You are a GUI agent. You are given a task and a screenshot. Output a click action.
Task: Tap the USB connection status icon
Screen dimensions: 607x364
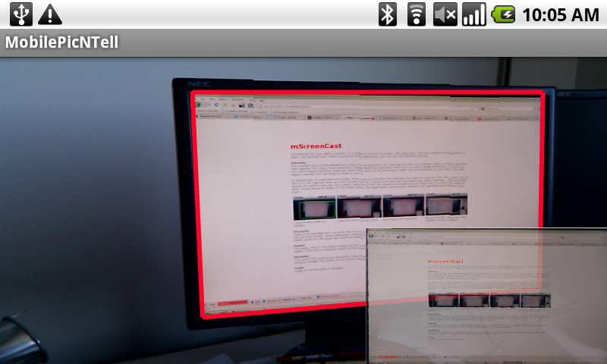(21, 14)
